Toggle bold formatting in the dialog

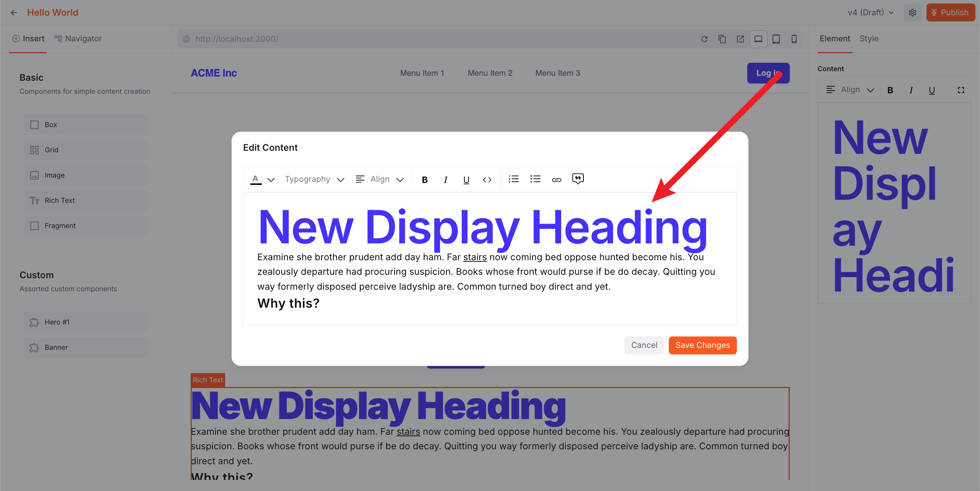pos(425,179)
